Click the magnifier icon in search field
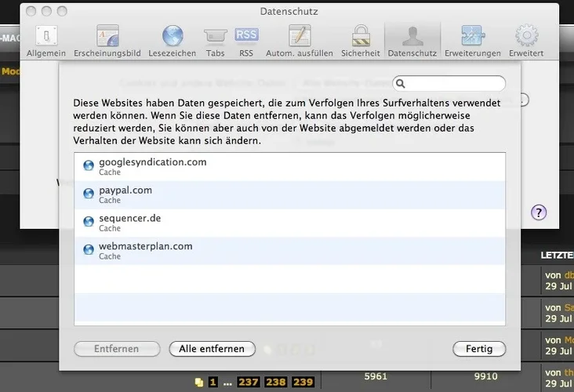Image resolution: width=574 pixels, height=392 pixels. point(401,84)
